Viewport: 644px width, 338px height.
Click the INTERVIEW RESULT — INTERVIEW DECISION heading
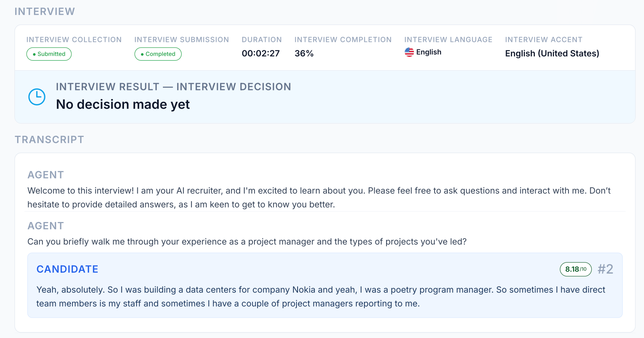pos(174,87)
